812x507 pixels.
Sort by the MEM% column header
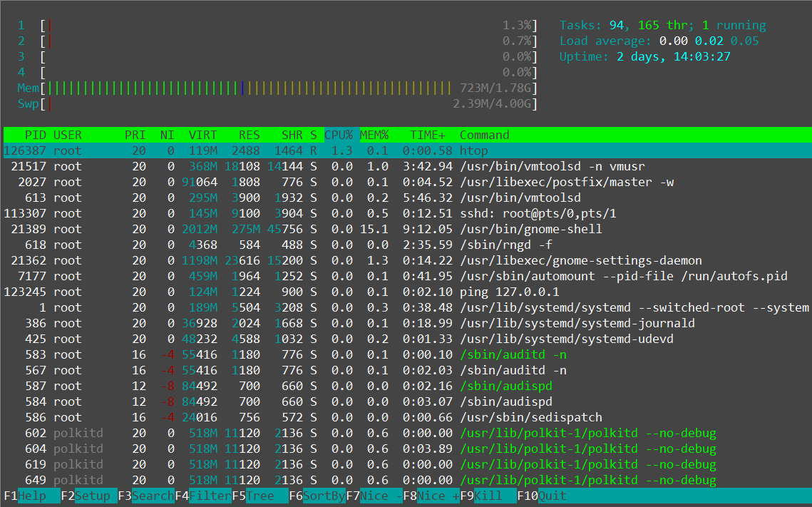point(374,135)
